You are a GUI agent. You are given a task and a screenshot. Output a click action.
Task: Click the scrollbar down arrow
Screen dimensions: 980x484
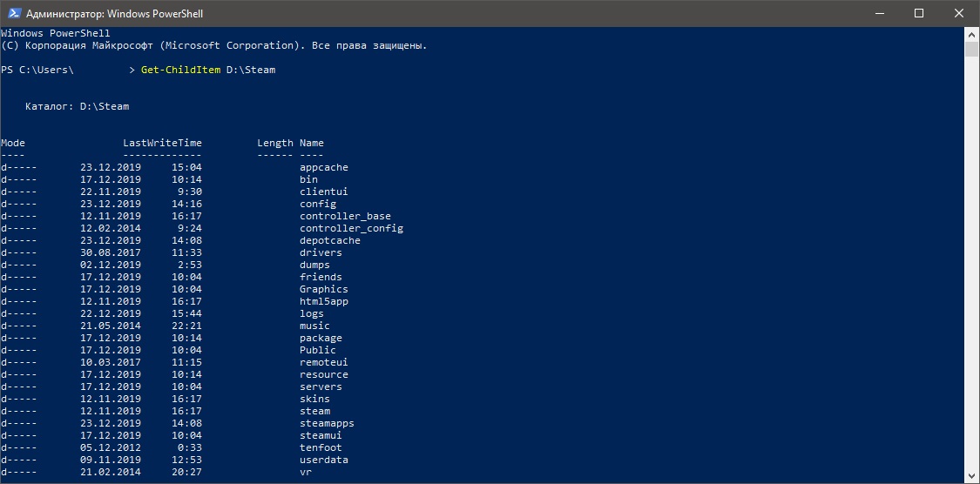coord(972,477)
